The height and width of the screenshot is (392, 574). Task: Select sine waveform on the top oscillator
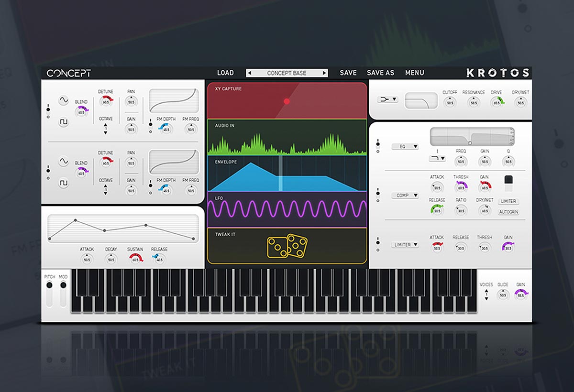click(64, 100)
